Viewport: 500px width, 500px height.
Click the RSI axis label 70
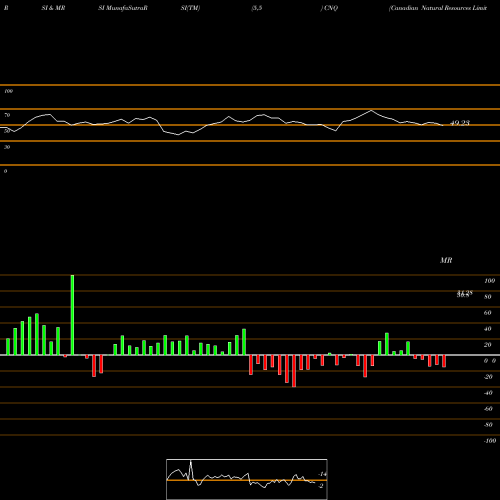point(7,115)
